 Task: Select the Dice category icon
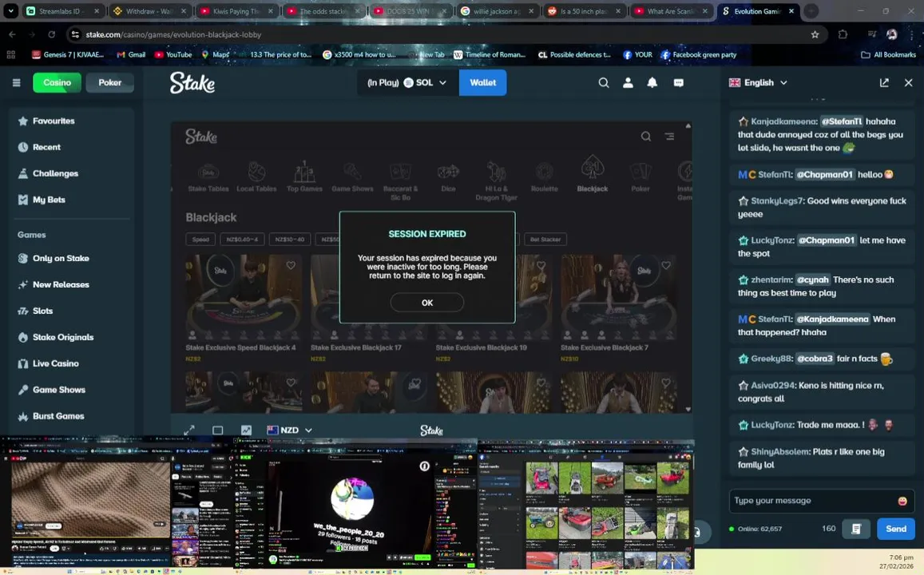point(448,176)
